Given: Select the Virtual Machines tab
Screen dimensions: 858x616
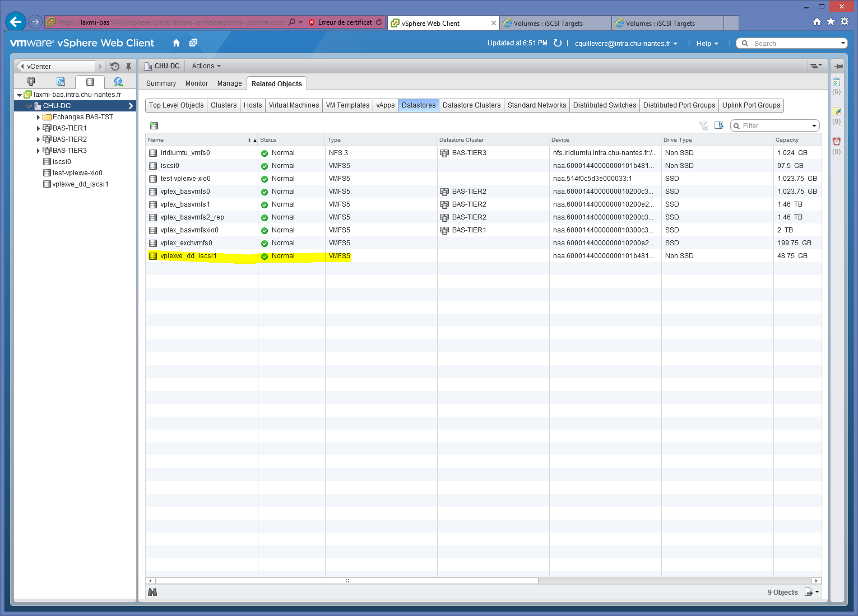Looking at the screenshot, I should click(x=294, y=105).
